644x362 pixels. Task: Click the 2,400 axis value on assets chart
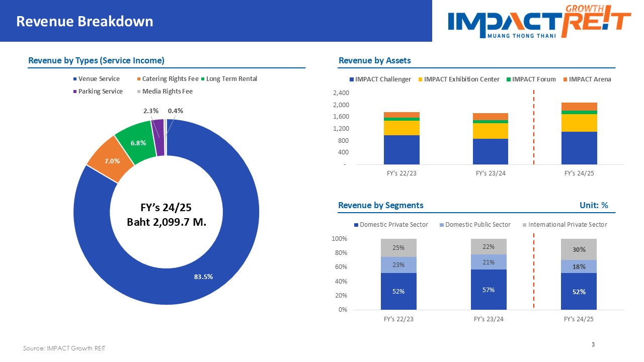tap(341, 93)
